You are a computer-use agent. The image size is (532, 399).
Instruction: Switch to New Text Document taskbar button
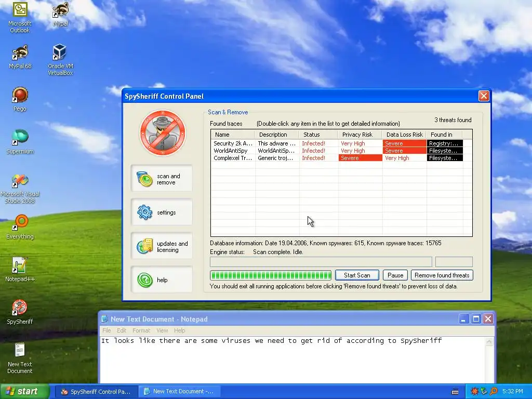(179, 392)
